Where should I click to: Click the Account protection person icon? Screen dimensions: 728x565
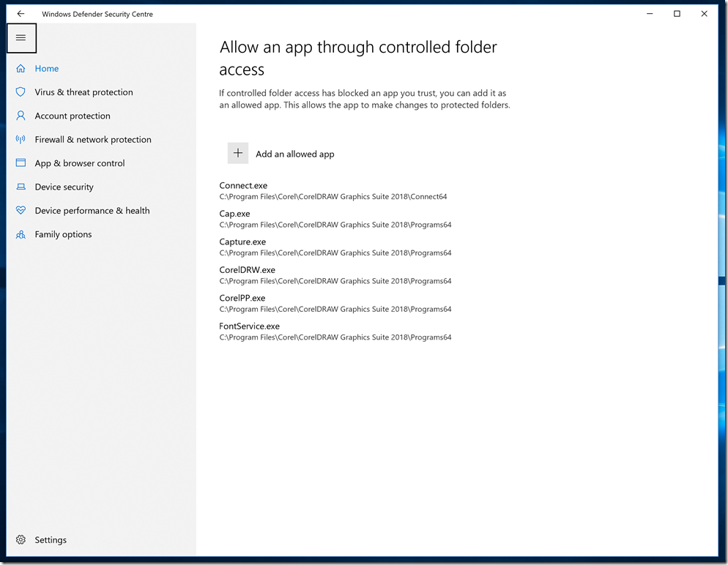(21, 116)
